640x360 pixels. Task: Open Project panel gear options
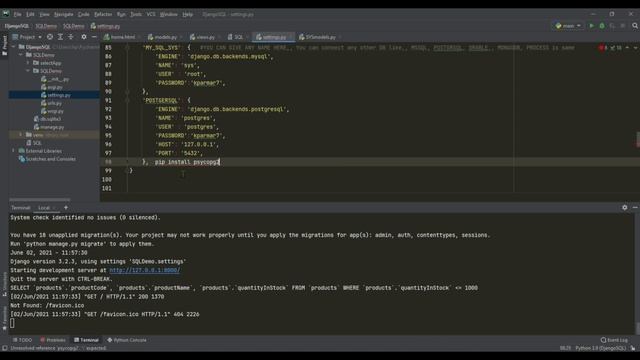tap(84, 37)
